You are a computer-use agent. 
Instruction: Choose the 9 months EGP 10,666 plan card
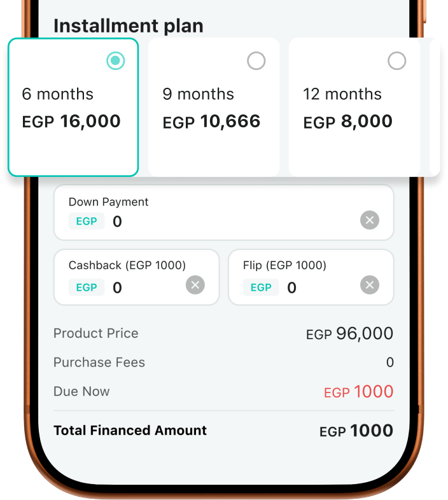pos(214,108)
